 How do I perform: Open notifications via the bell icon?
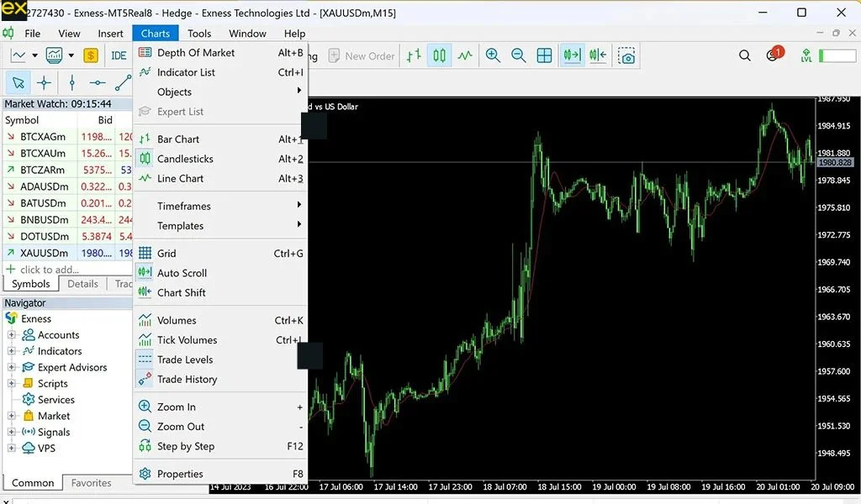[x=772, y=55]
